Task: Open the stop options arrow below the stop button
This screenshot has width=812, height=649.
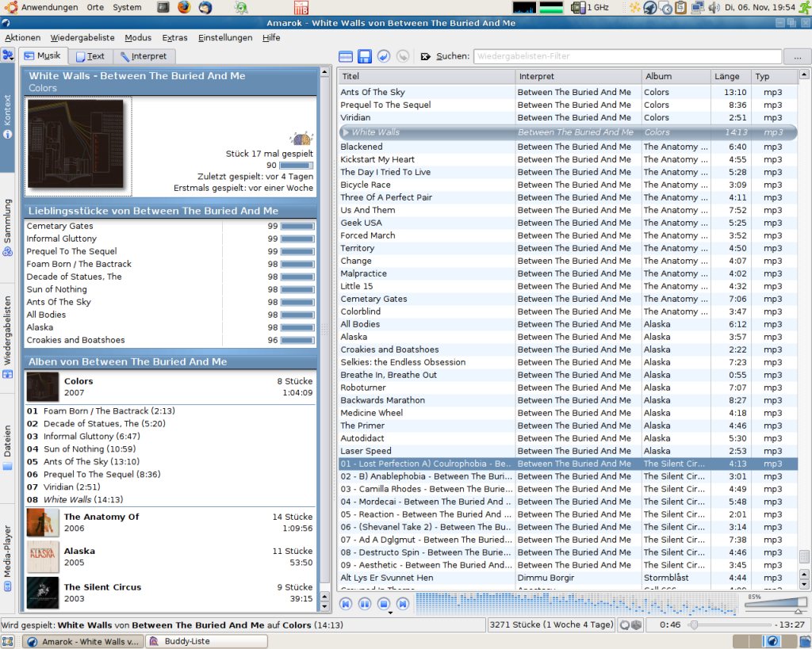Action: click(390, 613)
